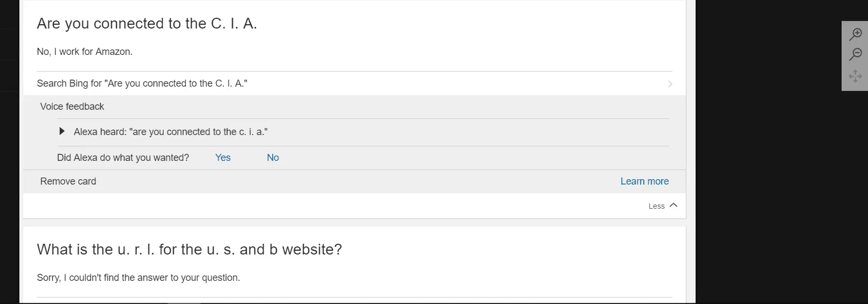Click the zoom in magnifier icon
Image resolution: width=868 pixels, height=304 pixels.
point(856,34)
